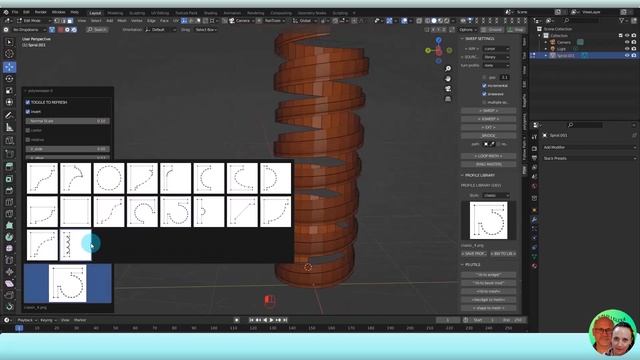Jump to the first frame of playback
Viewport: 640px width, 360px height.
click(x=251, y=320)
